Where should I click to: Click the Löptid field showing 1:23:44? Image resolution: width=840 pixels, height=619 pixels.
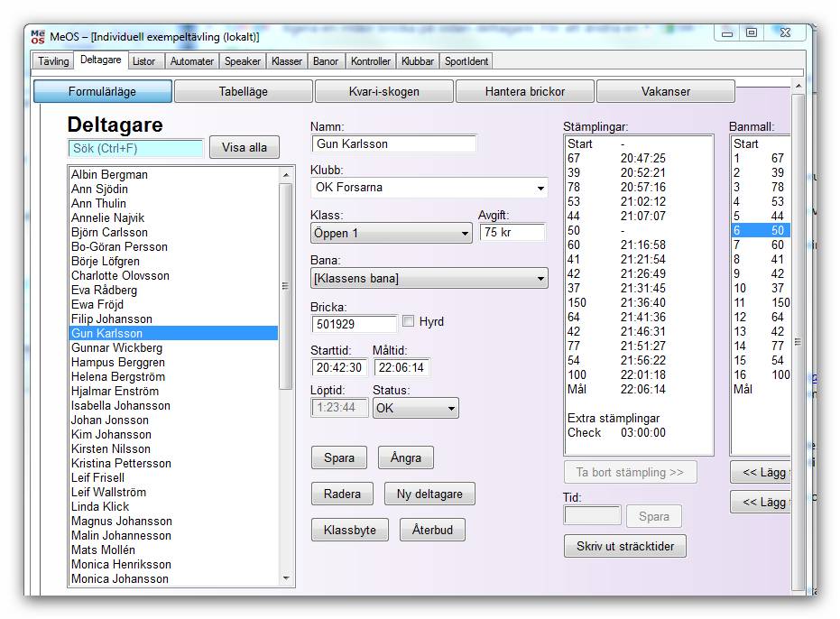pyautogui.click(x=339, y=407)
